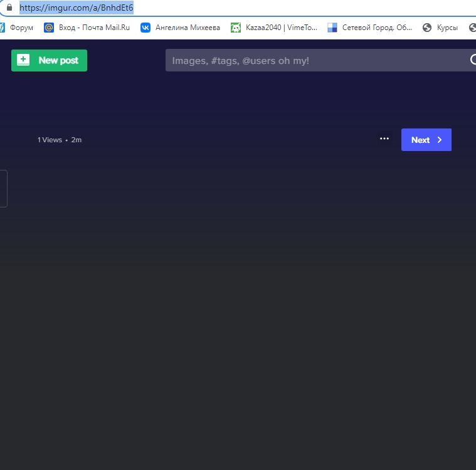
Task: Click the globe icon beside Курсы
Action: click(x=428, y=28)
